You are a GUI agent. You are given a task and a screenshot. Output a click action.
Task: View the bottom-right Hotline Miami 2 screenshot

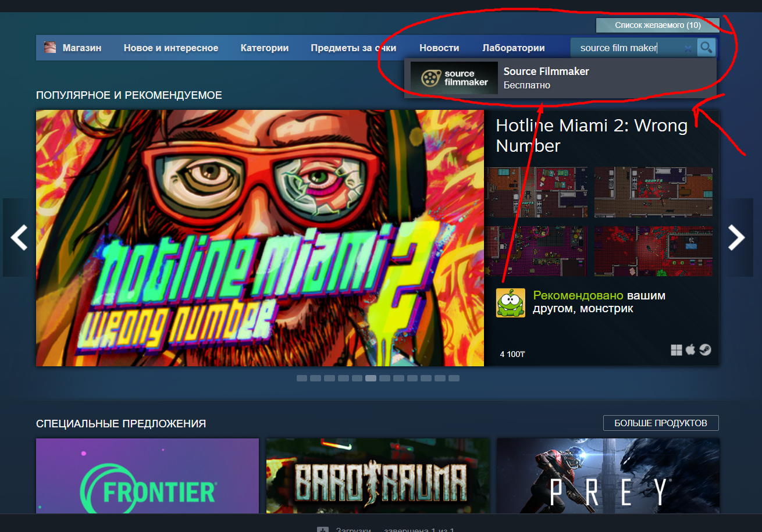653,251
